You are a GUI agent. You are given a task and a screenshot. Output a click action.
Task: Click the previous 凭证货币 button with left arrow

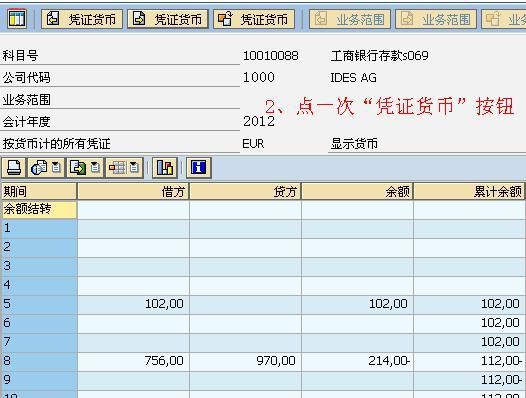point(82,19)
